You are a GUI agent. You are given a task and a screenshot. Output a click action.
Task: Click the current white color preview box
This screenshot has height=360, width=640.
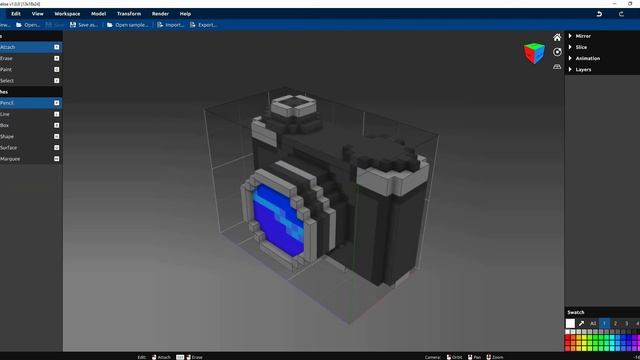570,323
